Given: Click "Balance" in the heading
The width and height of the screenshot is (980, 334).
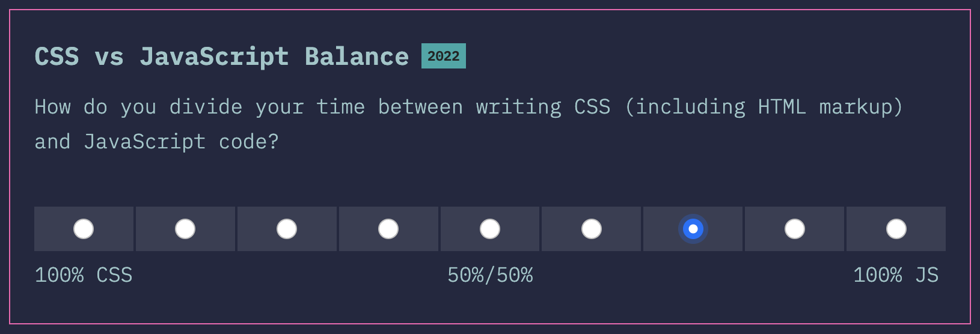Looking at the screenshot, I should (357, 56).
